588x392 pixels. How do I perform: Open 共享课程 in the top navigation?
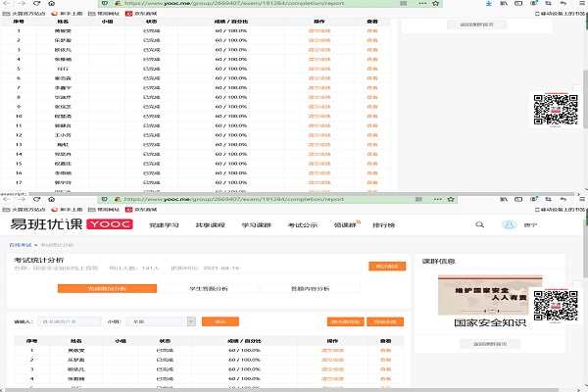[209, 224]
